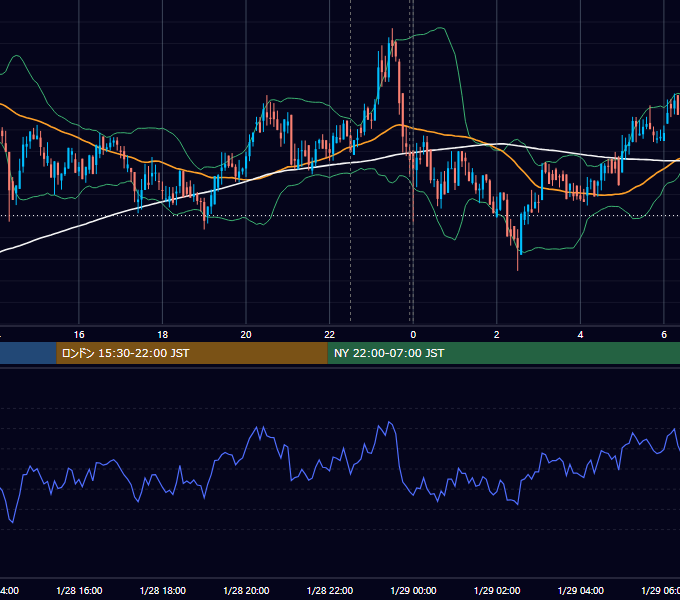This screenshot has width=680, height=600.
Task: Click the 1/28 20:00 time axis label
Action: tap(246, 590)
